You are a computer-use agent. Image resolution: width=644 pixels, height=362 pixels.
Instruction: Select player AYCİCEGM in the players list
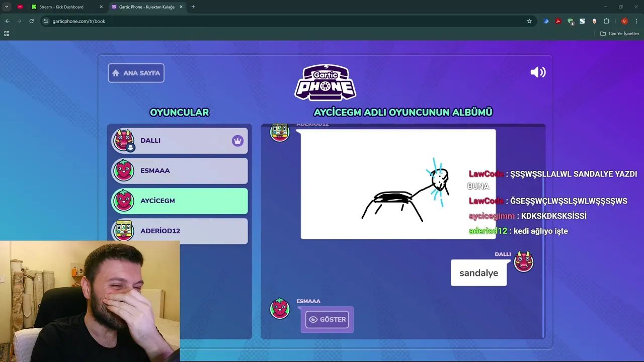click(x=180, y=201)
